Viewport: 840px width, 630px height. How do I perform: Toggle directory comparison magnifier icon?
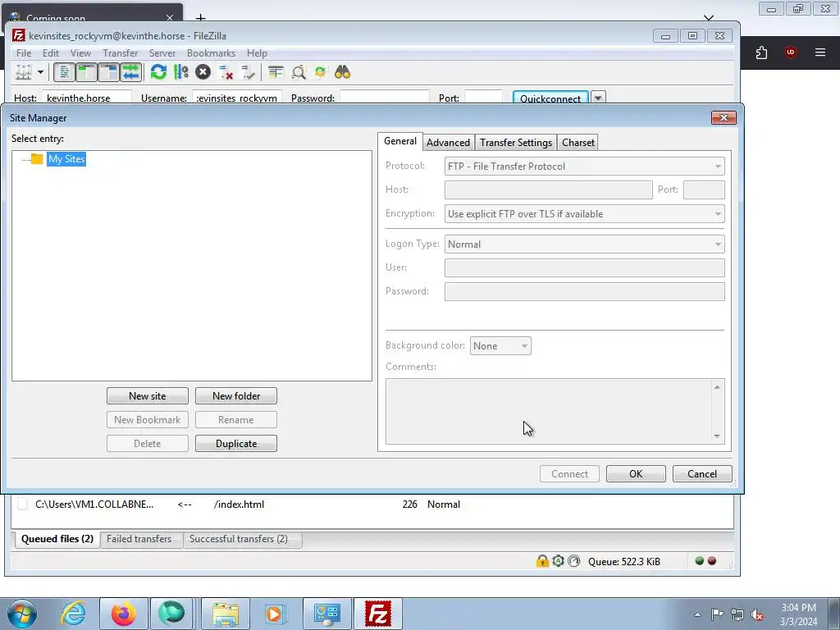(299, 72)
